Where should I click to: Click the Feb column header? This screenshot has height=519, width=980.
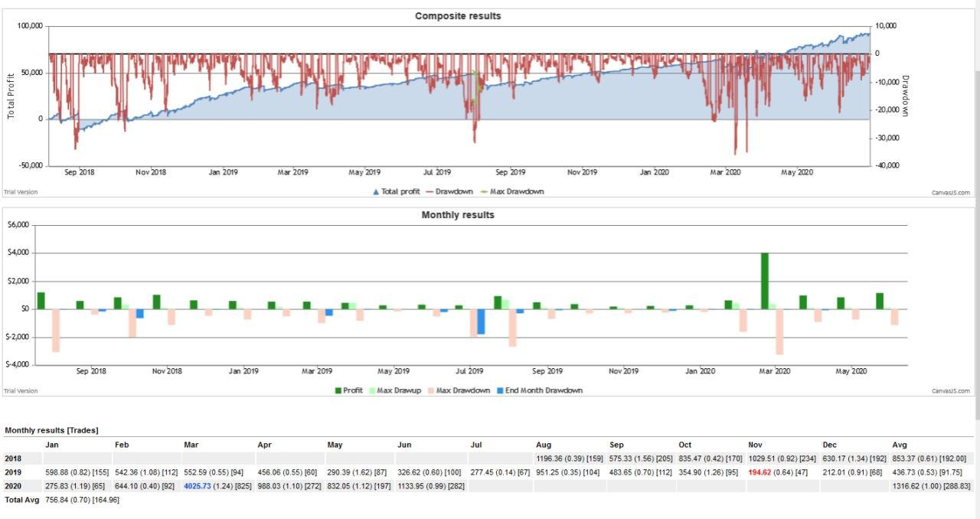tap(122, 445)
